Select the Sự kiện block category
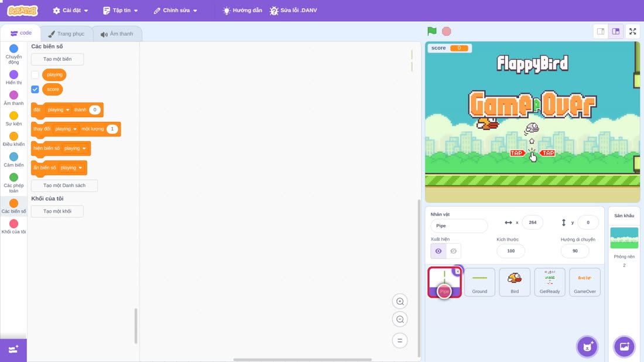The width and height of the screenshot is (644, 362). click(x=13, y=118)
